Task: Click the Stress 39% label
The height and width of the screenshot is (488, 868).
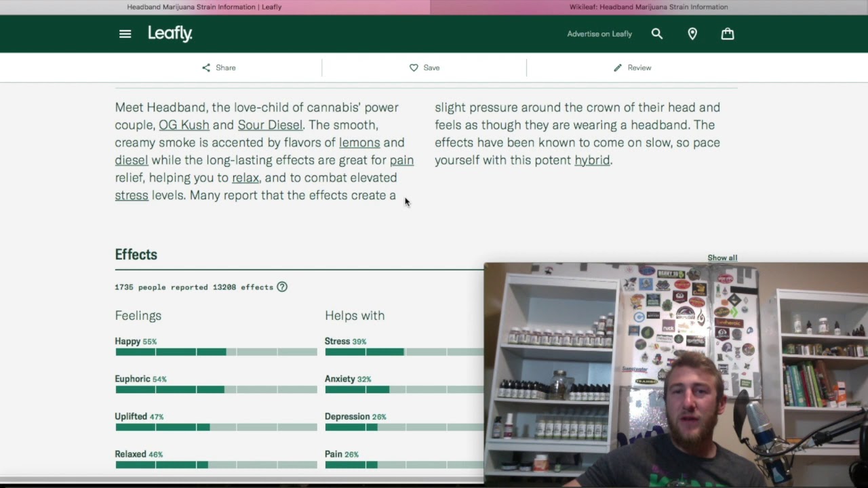Action: coord(345,342)
